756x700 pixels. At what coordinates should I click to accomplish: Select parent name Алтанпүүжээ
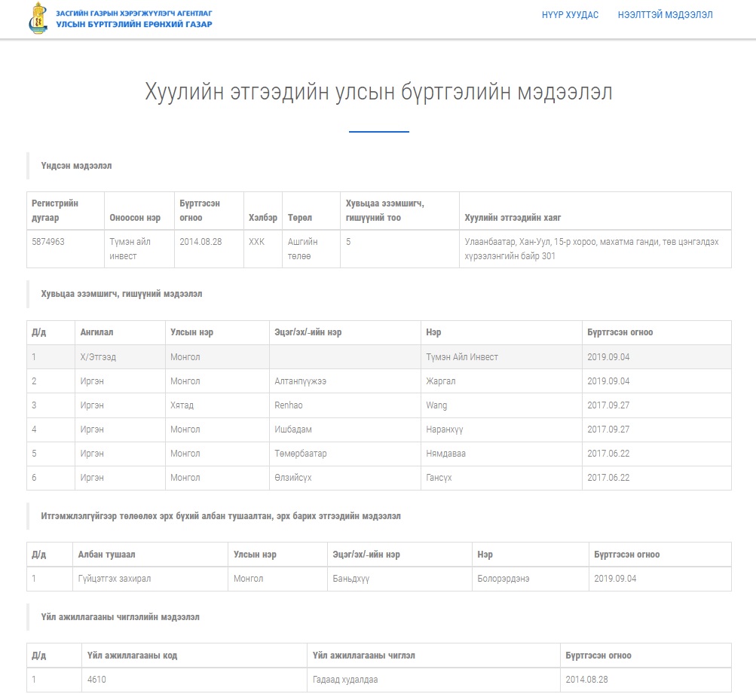[x=301, y=381]
